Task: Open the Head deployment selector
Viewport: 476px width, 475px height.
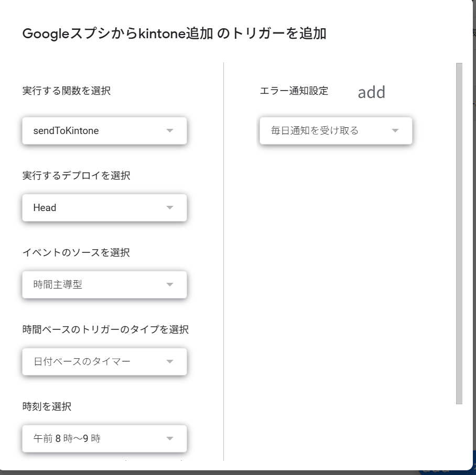Action: coord(104,208)
